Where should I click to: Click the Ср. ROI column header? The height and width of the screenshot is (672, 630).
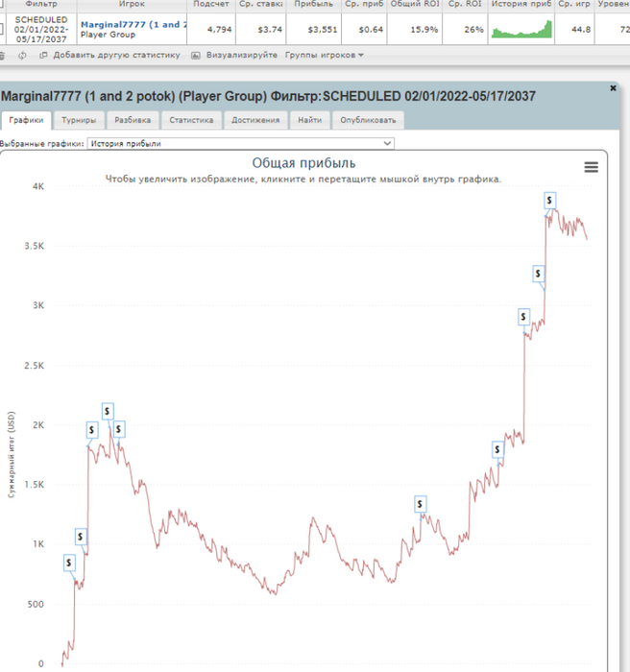point(465,4)
